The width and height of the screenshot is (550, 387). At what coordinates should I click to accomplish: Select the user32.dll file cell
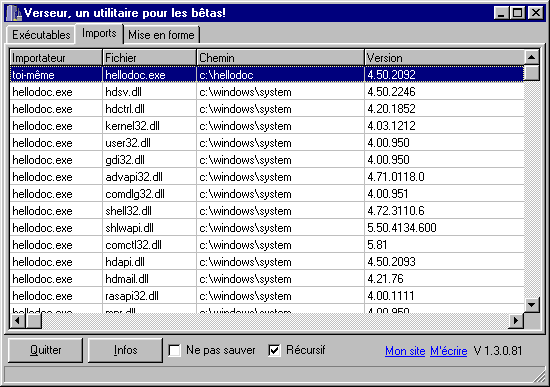(x=149, y=143)
